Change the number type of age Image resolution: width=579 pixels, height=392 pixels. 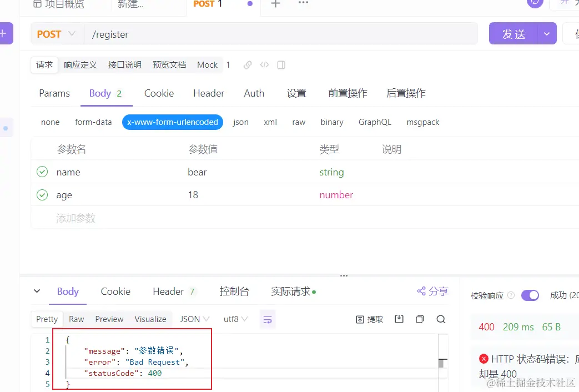click(336, 195)
